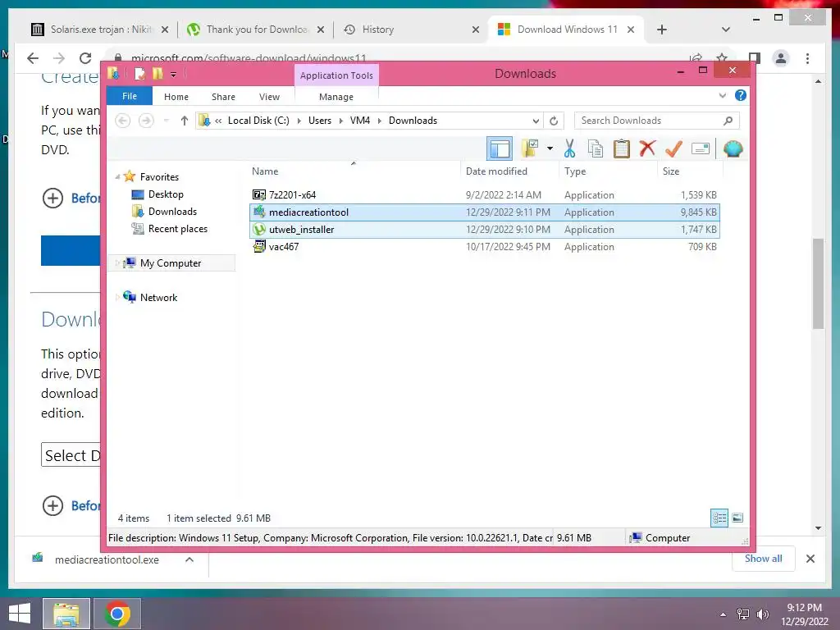Viewport: 840px width, 630px height.
Task: Open Explorer help question mark
Action: pos(741,95)
